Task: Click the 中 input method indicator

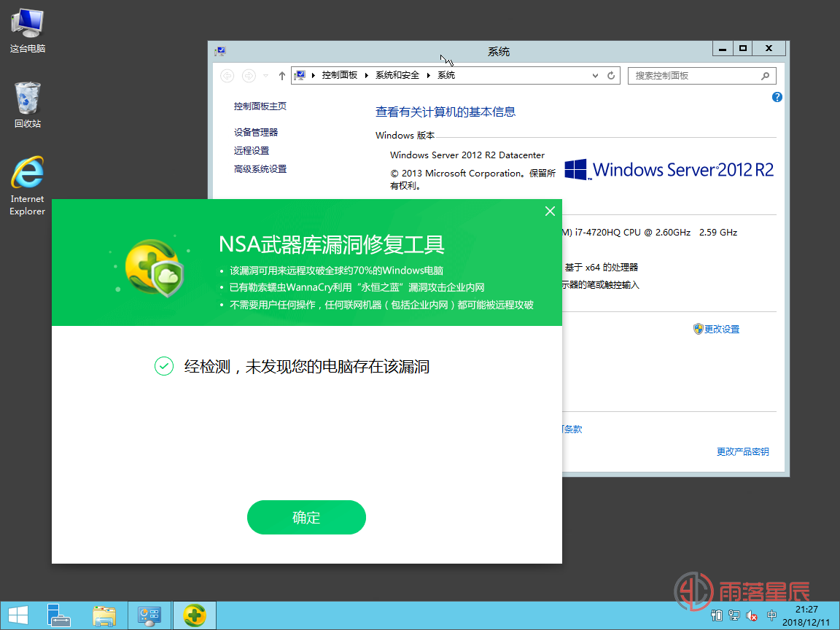Action: point(771,615)
